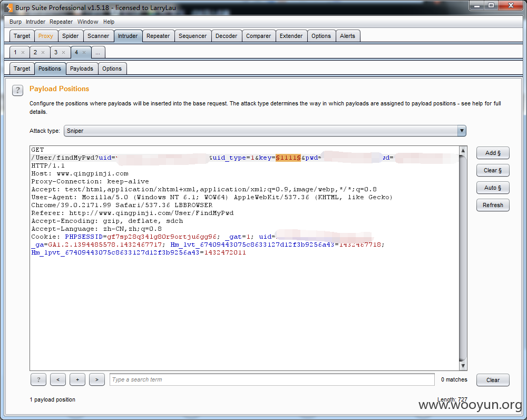
Task: Click the Clear search button
Action: coord(493,380)
